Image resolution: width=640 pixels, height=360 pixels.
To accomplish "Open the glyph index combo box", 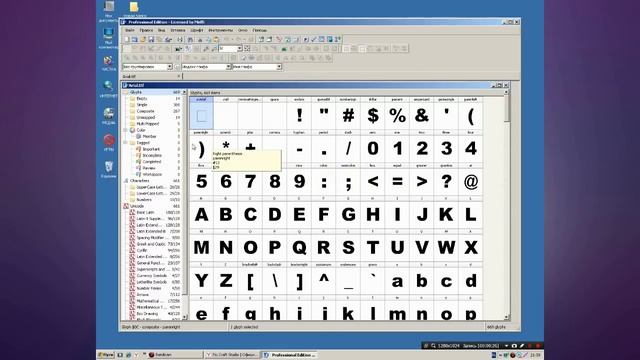I will (x=206, y=67).
